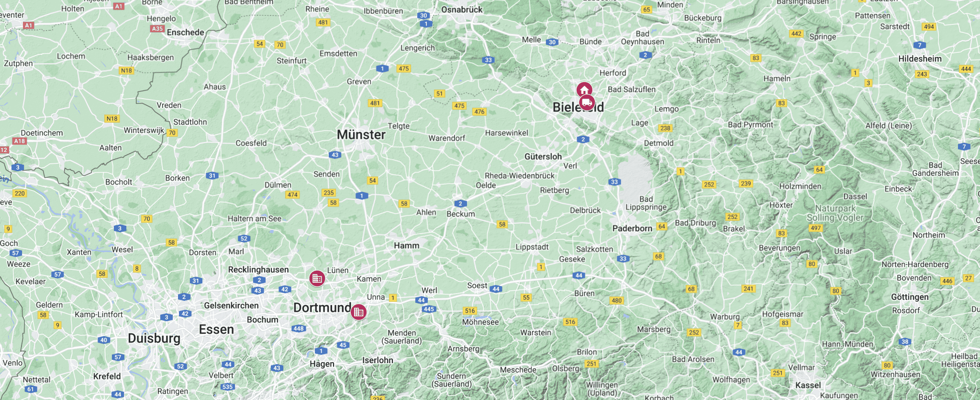This screenshot has height=400, width=980.
Task: Click the A43 highway shield near Münster
Action: 335,155
